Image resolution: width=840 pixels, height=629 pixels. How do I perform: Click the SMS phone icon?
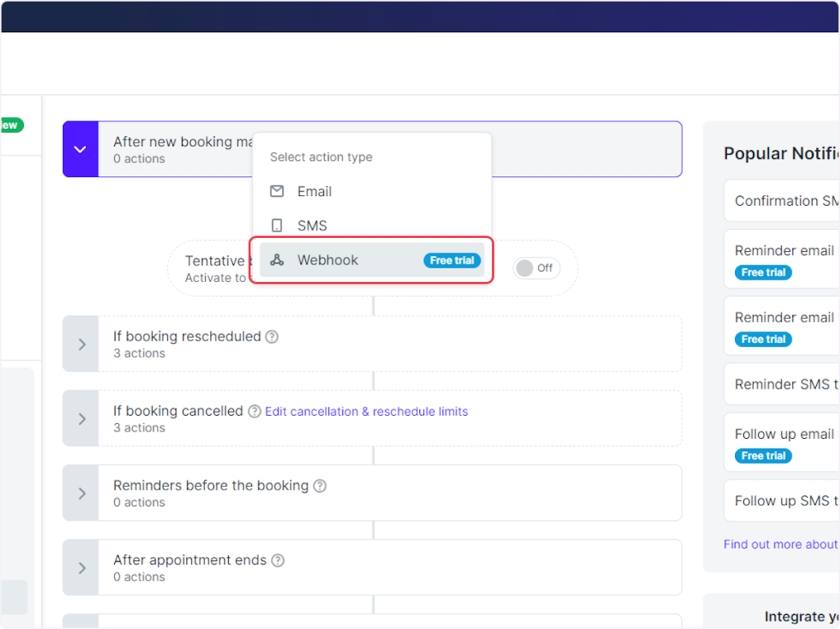(277, 226)
